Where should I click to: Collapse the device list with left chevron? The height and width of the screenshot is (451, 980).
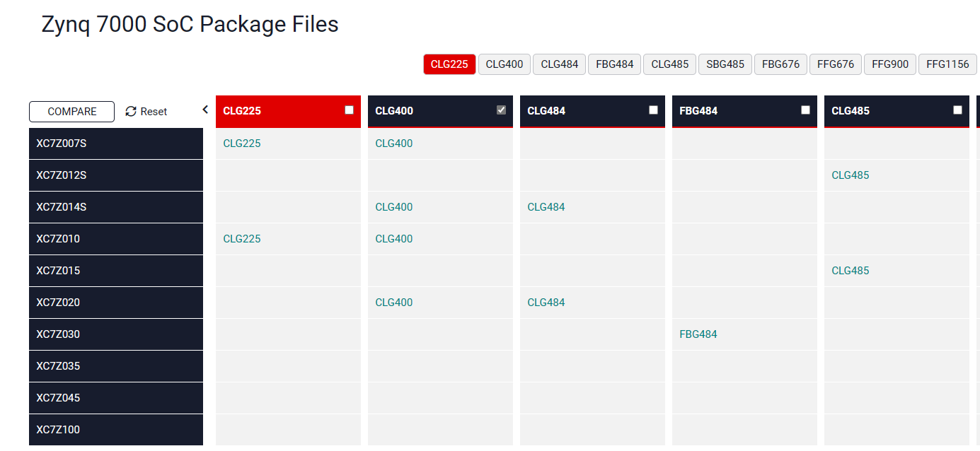[205, 110]
